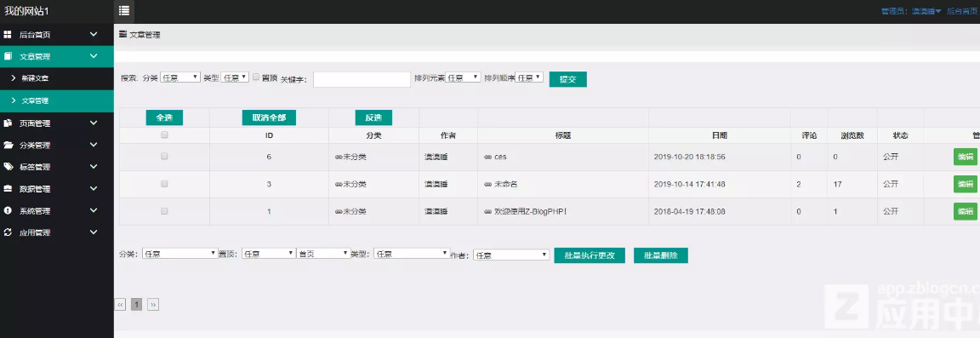
Task: Expand the 应用管理 sidebar chevron
Action: click(x=93, y=232)
